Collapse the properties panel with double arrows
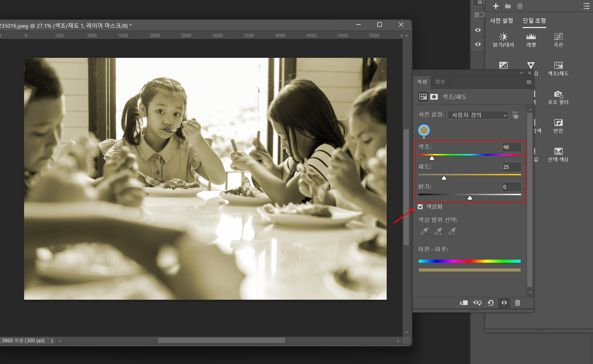This screenshot has width=593, height=364. [x=522, y=73]
